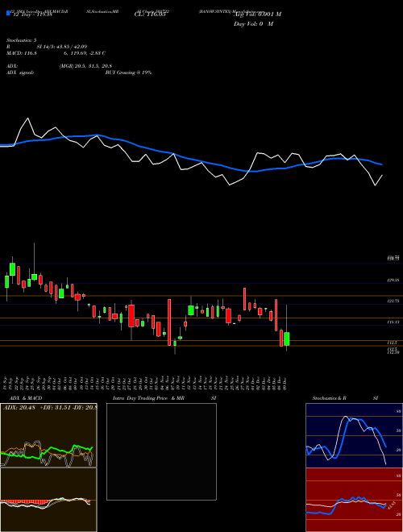Click the 'MACD: 116.8' readout

pos(22,53)
